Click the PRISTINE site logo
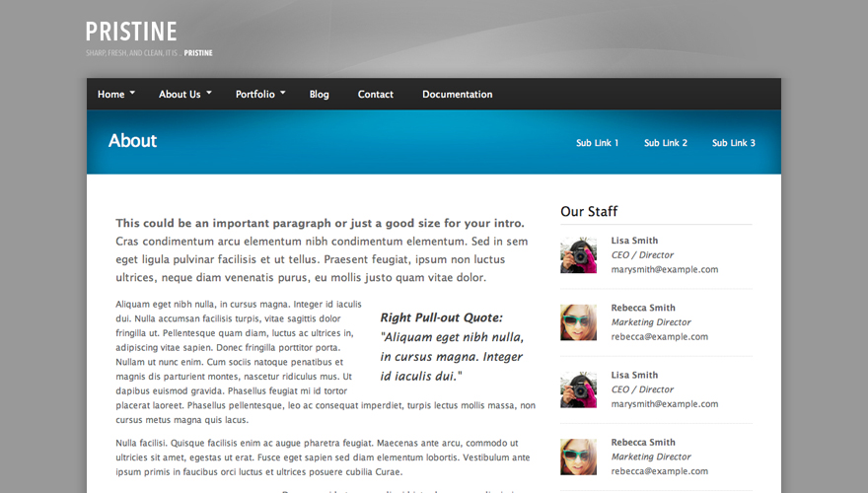This screenshot has width=868, height=493. [x=131, y=32]
